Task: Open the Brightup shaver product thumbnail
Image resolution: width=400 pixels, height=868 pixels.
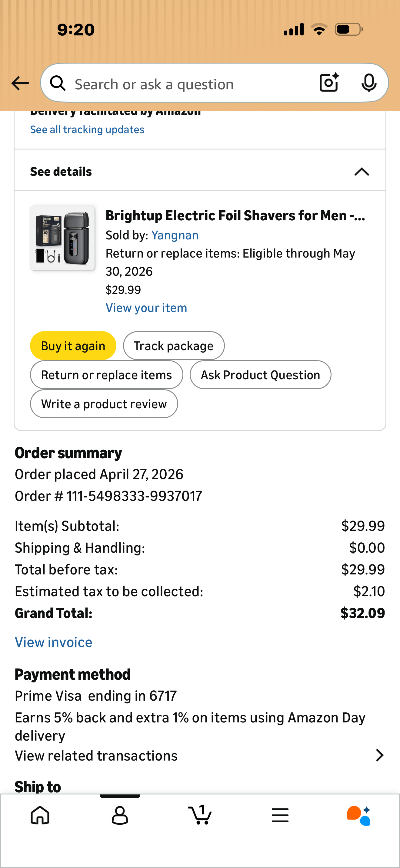Action: [x=62, y=238]
